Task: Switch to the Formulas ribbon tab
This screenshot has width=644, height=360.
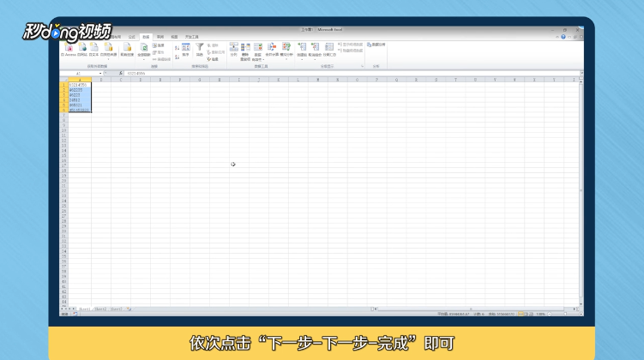Action: 132,37
